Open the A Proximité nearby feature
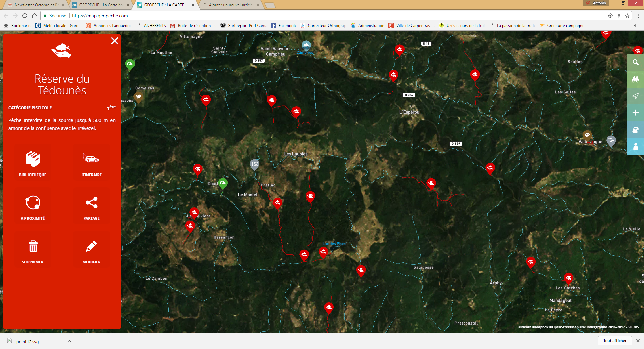 (x=33, y=207)
